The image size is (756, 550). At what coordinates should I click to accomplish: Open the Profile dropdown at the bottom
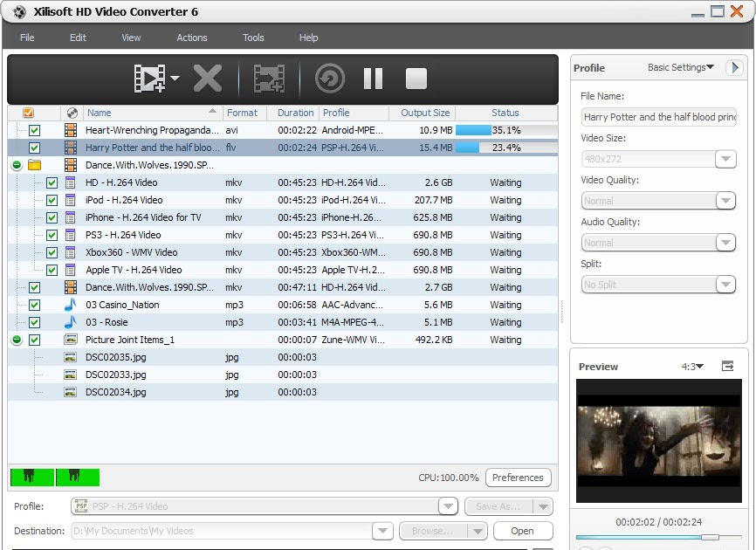tap(448, 506)
